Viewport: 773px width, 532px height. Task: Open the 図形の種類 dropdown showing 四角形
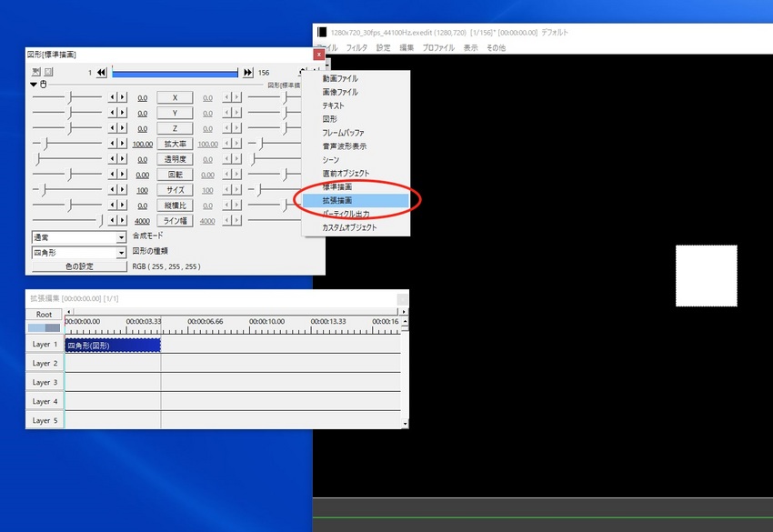click(78, 252)
